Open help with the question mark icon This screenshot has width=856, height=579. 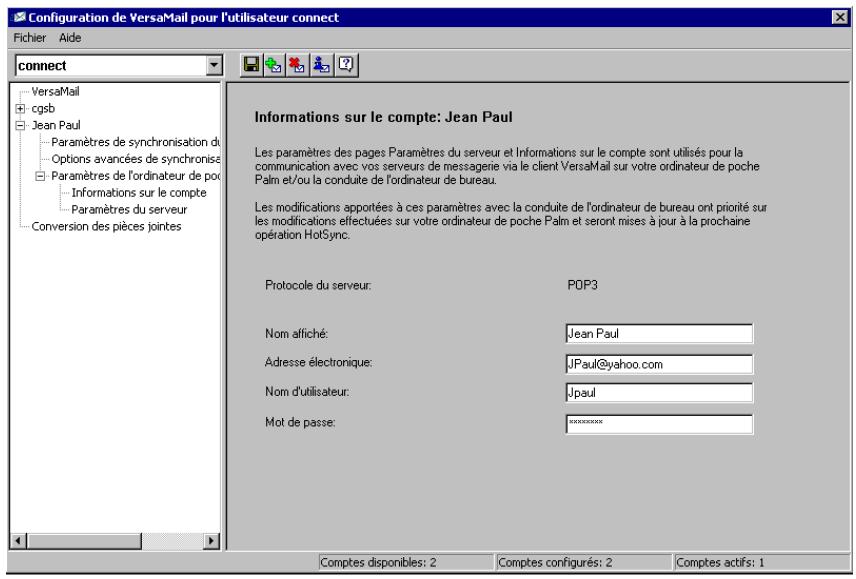(346, 65)
